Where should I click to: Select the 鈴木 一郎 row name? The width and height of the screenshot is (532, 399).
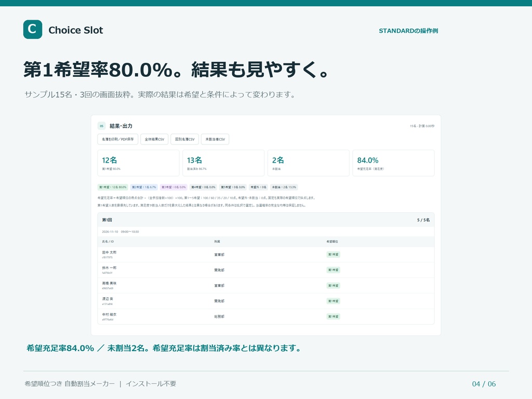109,268
